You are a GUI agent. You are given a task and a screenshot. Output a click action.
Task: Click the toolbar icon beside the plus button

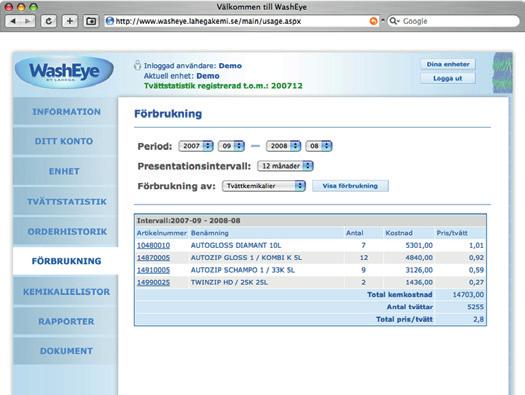[91, 21]
